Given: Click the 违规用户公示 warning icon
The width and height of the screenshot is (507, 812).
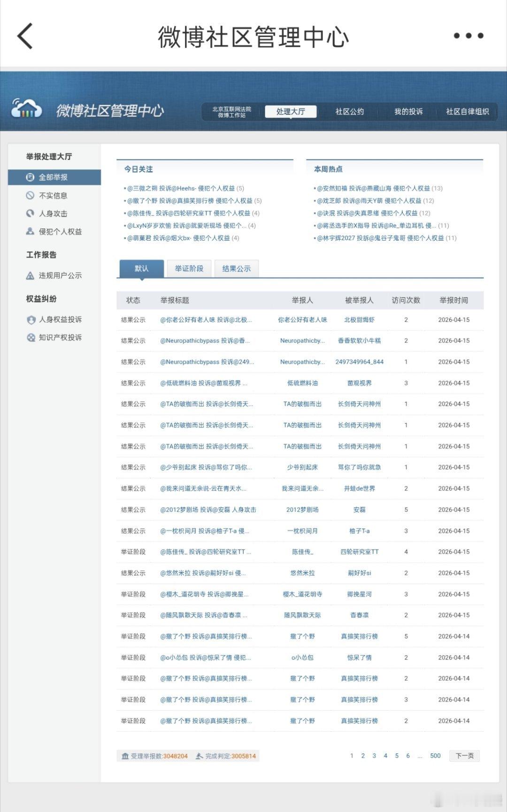Looking at the screenshot, I should click(30, 275).
